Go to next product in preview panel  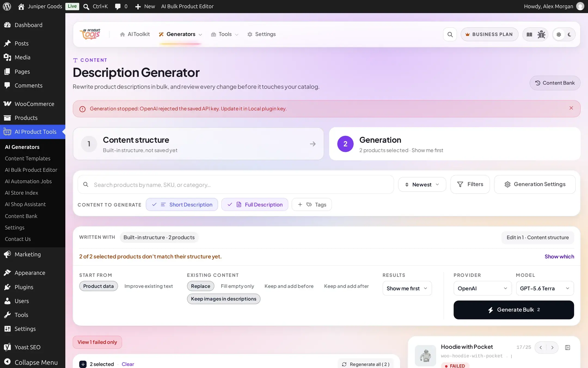point(552,347)
